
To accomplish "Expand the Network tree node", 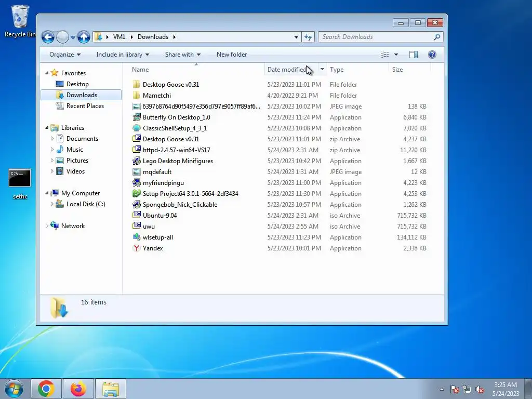I will click(x=47, y=225).
